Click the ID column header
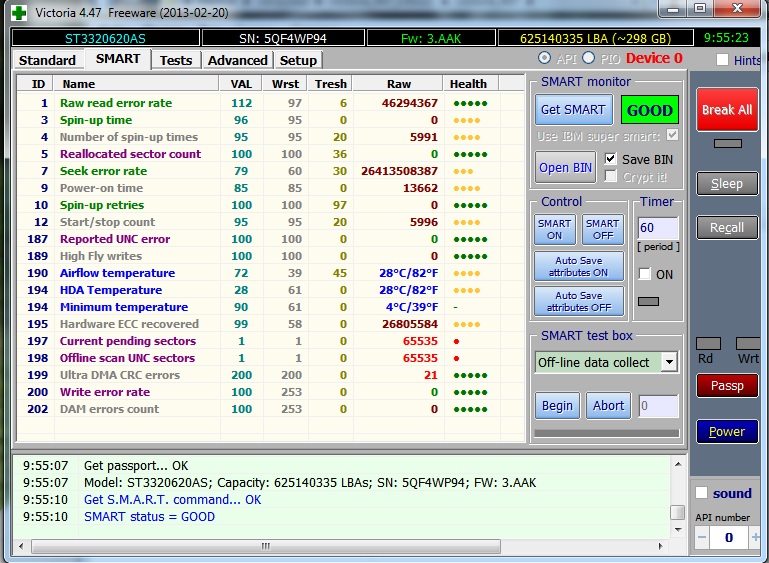Screen dimensions: 769x563 [36, 84]
